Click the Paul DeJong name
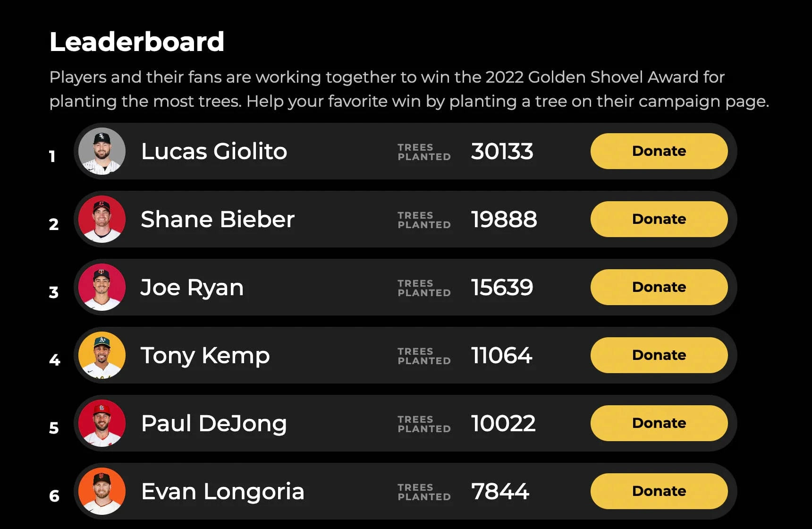The height and width of the screenshot is (529, 812). click(214, 424)
